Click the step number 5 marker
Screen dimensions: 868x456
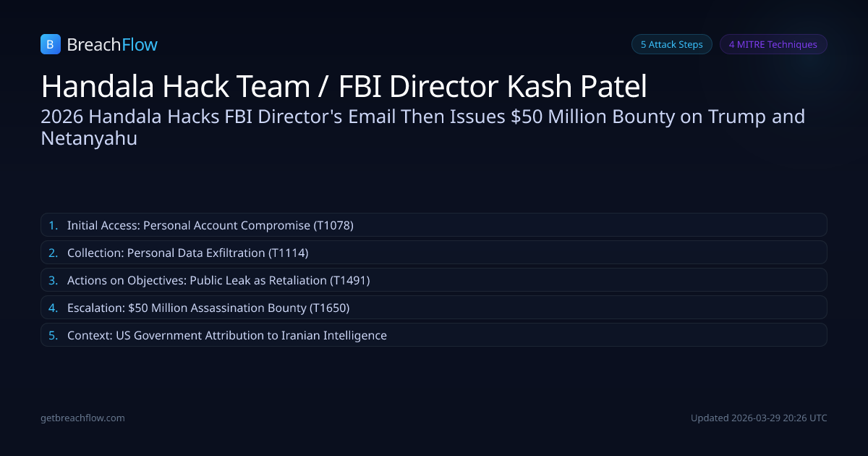pyautogui.click(x=53, y=335)
